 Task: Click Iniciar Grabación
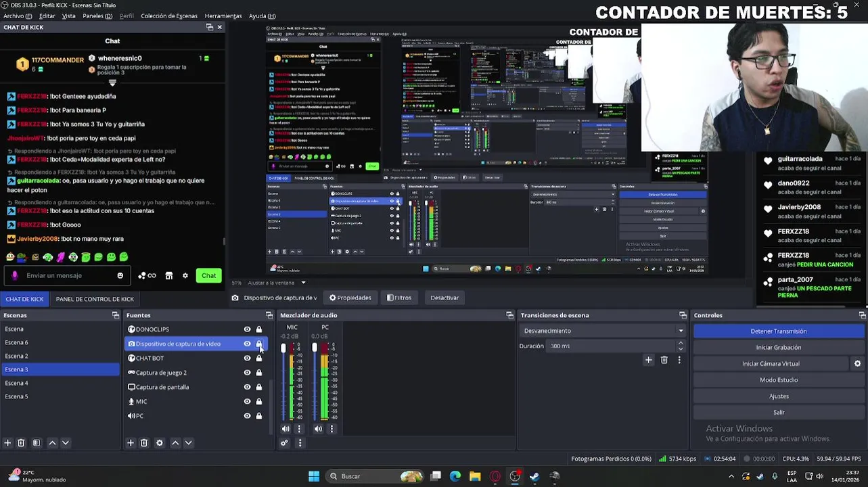point(779,348)
